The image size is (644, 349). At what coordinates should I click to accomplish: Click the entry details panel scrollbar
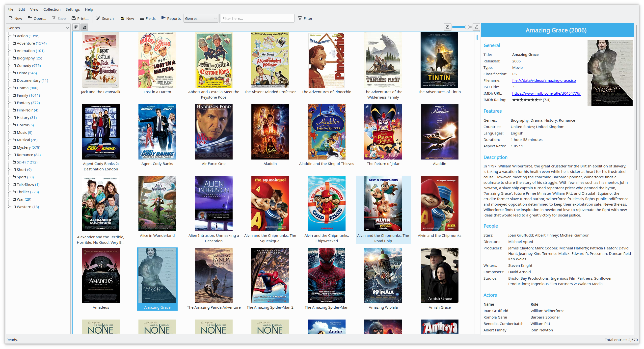point(637,98)
